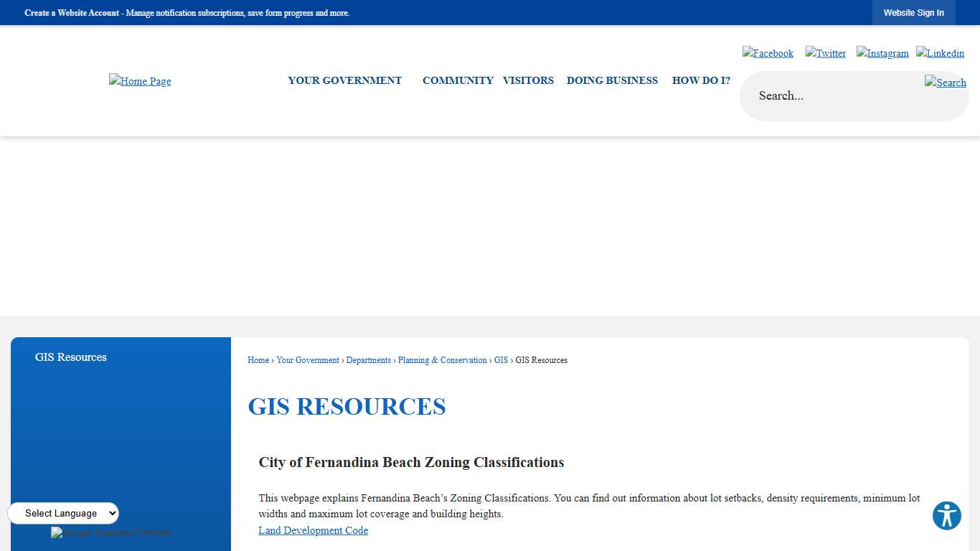The height and width of the screenshot is (551, 980).
Task: Open the Facebook social media icon
Action: point(768,52)
